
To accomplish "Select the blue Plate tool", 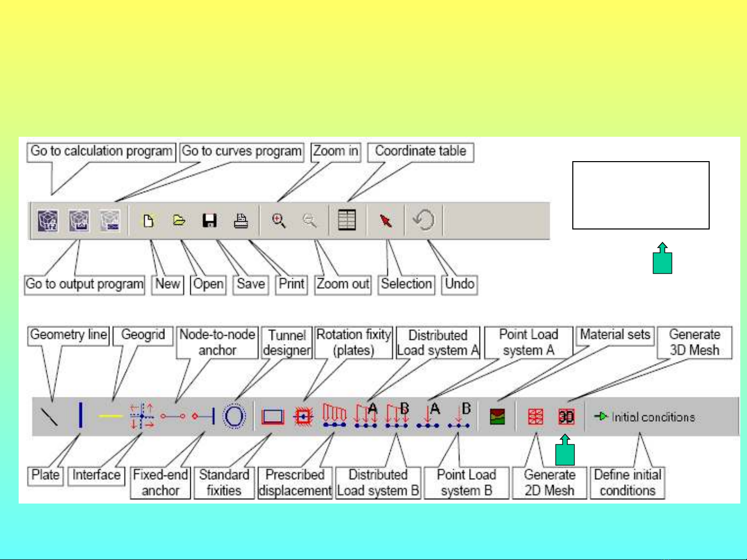I will click(80, 416).
